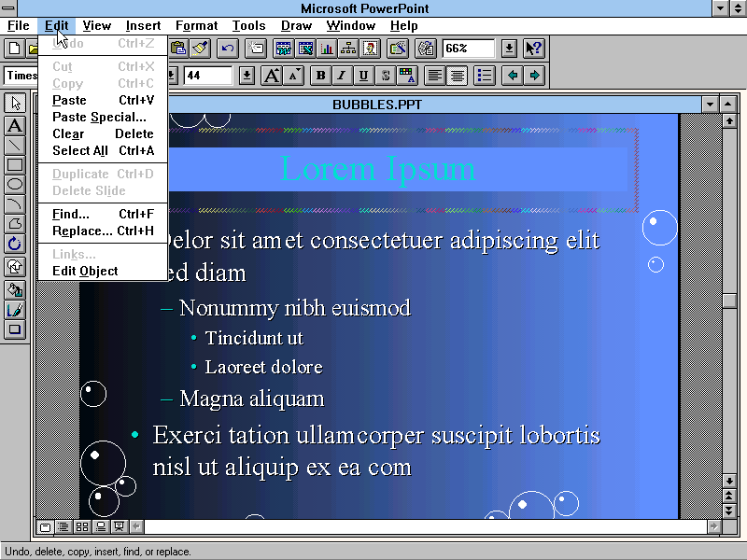Enable text shadow formatting
The width and height of the screenshot is (747, 560).
(385, 75)
